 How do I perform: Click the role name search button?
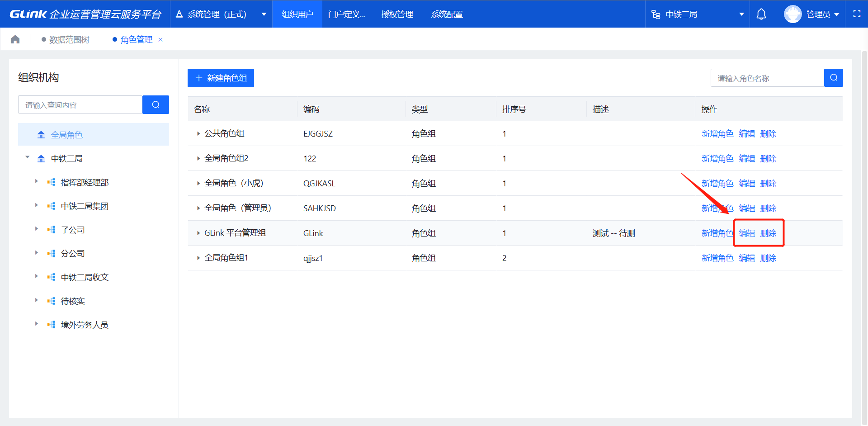833,78
